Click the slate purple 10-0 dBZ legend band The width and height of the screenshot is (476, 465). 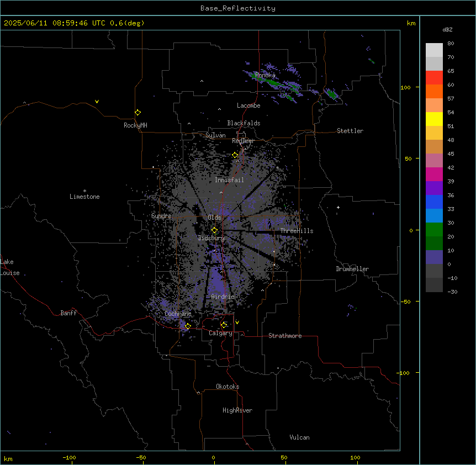coord(434,257)
